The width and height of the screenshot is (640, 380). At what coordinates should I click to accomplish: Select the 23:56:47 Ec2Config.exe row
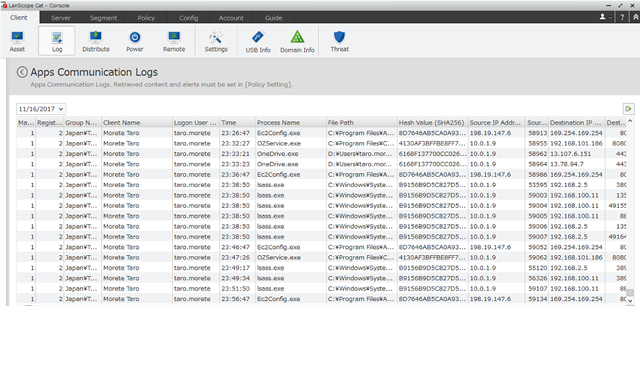[321, 299]
